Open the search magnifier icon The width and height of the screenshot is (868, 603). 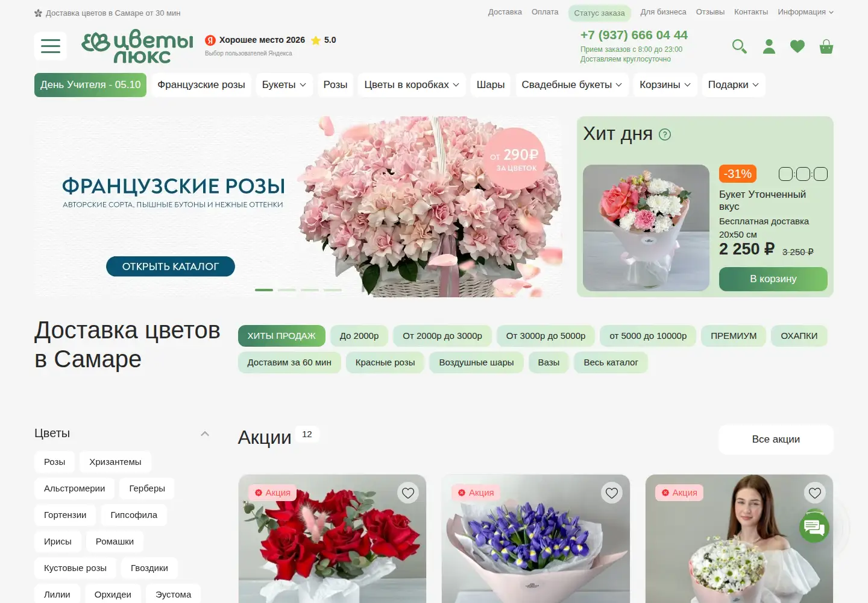(740, 46)
